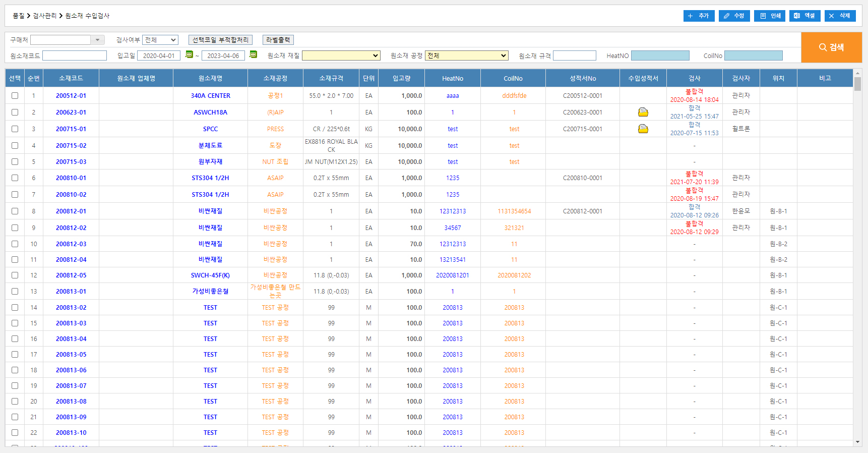Screen dimensions: 868x453
Task: Check the row 1 checkbox for 200512-01
Action: [x=15, y=95]
